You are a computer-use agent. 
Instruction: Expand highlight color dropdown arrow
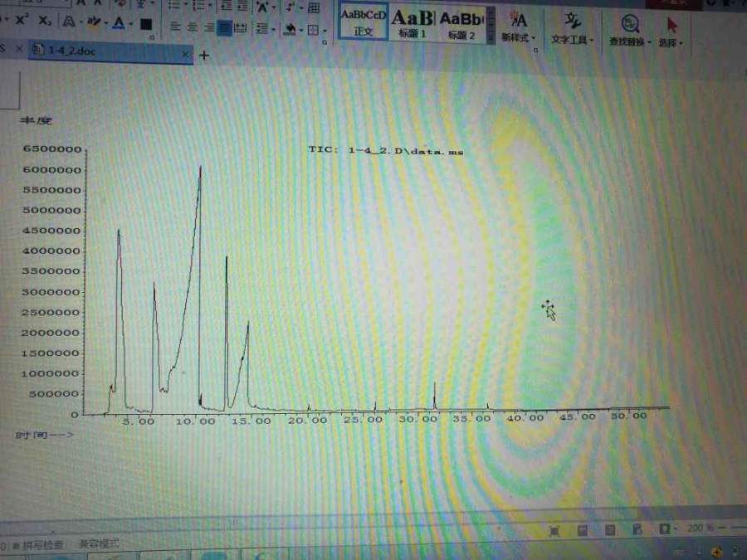click(105, 23)
